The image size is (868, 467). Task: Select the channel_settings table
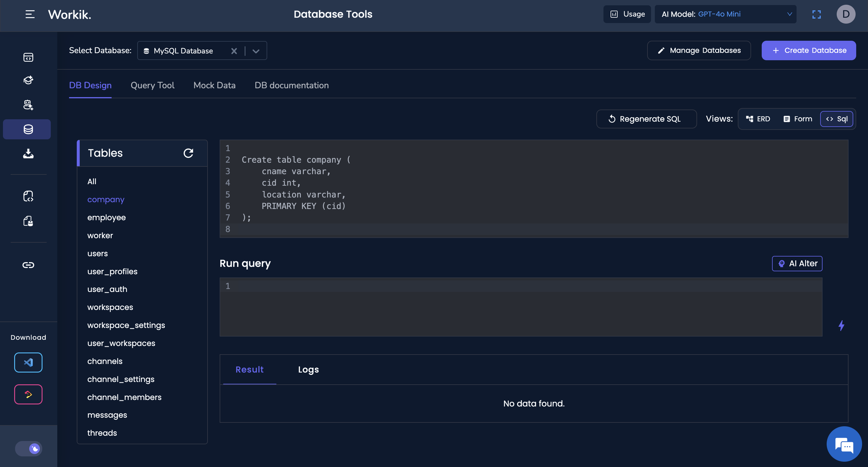point(121,379)
